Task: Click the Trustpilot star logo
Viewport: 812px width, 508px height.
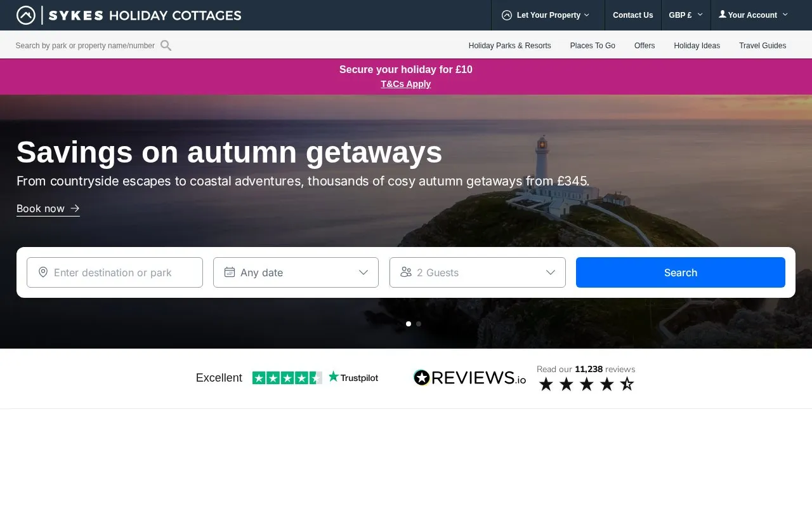Action: click(x=334, y=377)
